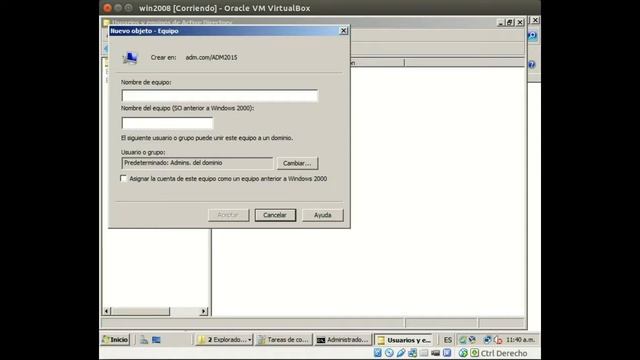The height and width of the screenshot is (360, 640).
Task: Check 'Asignar la cuenta de este equipo' checkbox
Action: click(x=123, y=178)
